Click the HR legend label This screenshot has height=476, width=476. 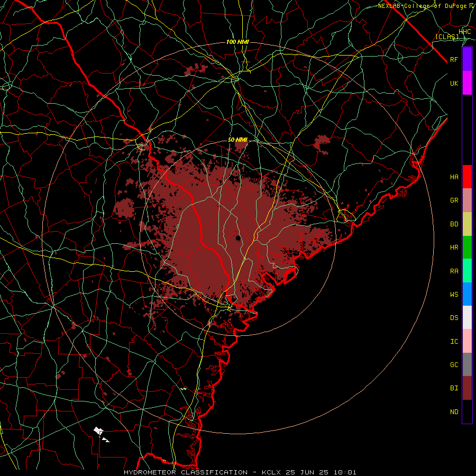pos(454,248)
